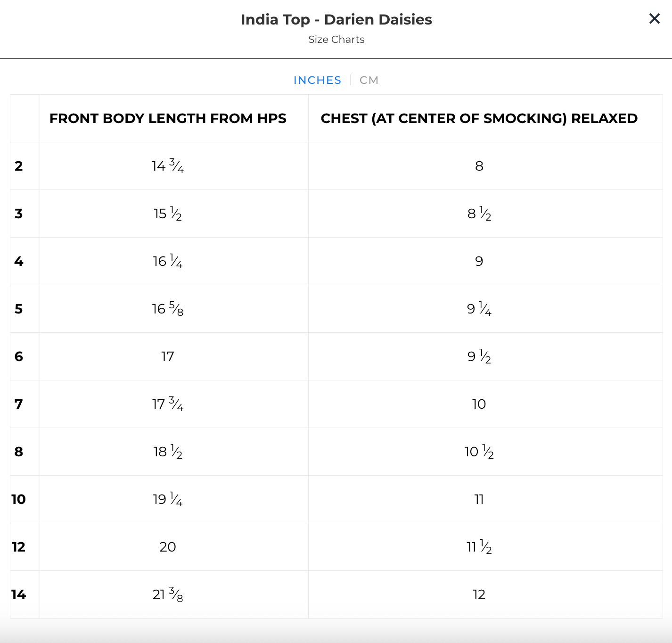
Task: Click the 21 ⅜ front length value
Action: [168, 594]
